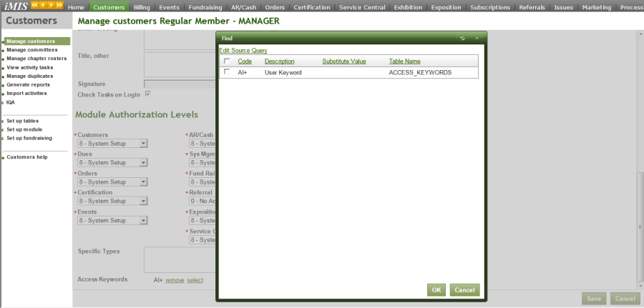This screenshot has width=644, height=308.
Task: Close the Find dialog with X icon
Action: point(477,37)
